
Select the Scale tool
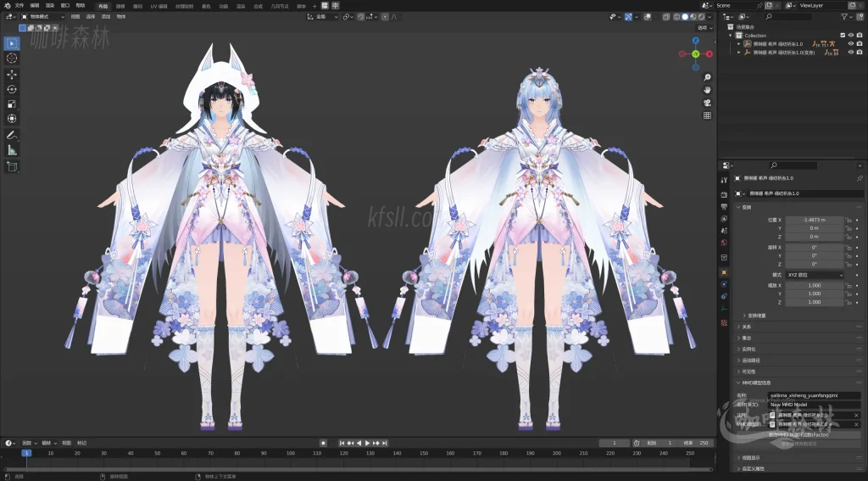[12, 104]
